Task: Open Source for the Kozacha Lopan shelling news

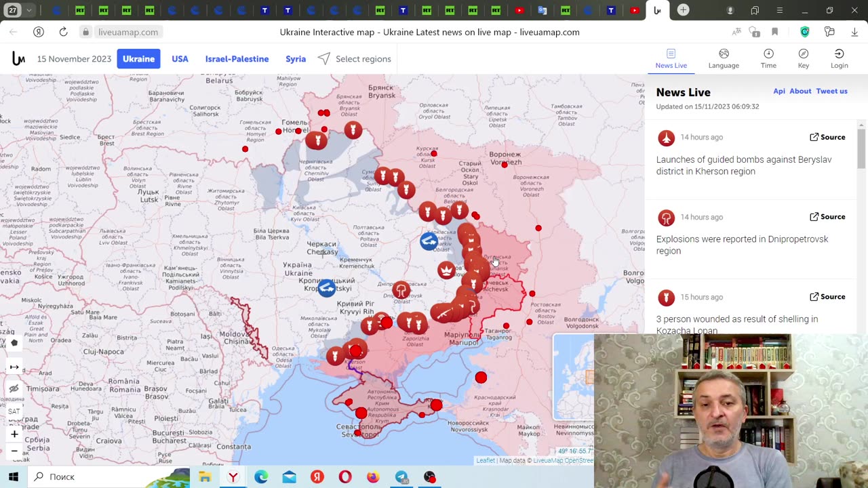Action: tap(827, 297)
